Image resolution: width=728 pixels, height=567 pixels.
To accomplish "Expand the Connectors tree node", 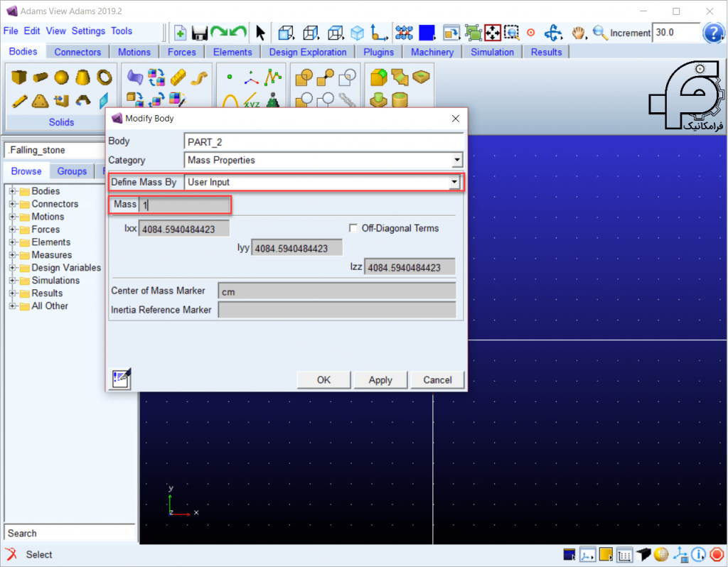I will (x=13, y=204).
